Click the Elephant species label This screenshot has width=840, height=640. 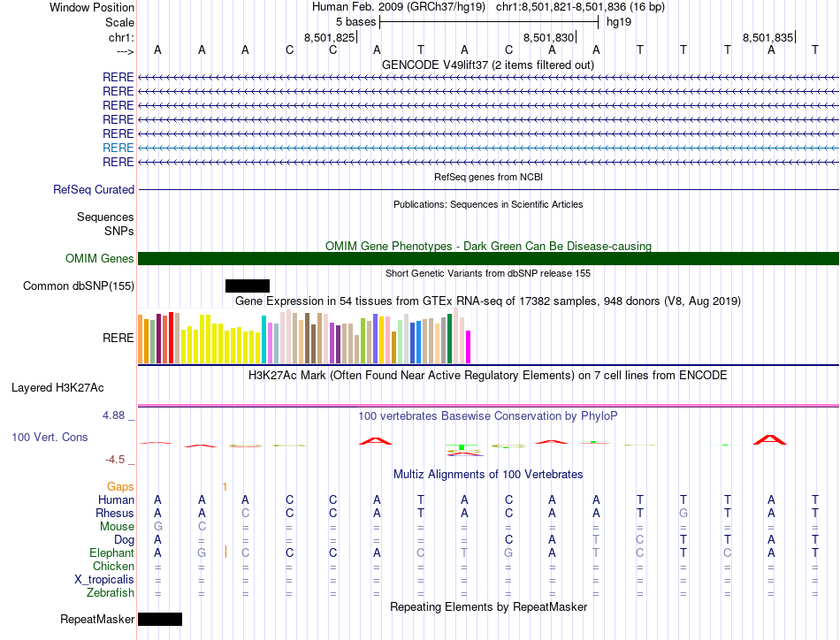[x=111, y=552]
